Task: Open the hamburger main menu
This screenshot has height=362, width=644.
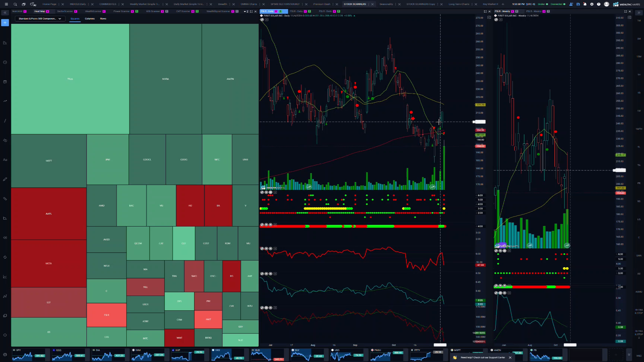Action: 6,4
